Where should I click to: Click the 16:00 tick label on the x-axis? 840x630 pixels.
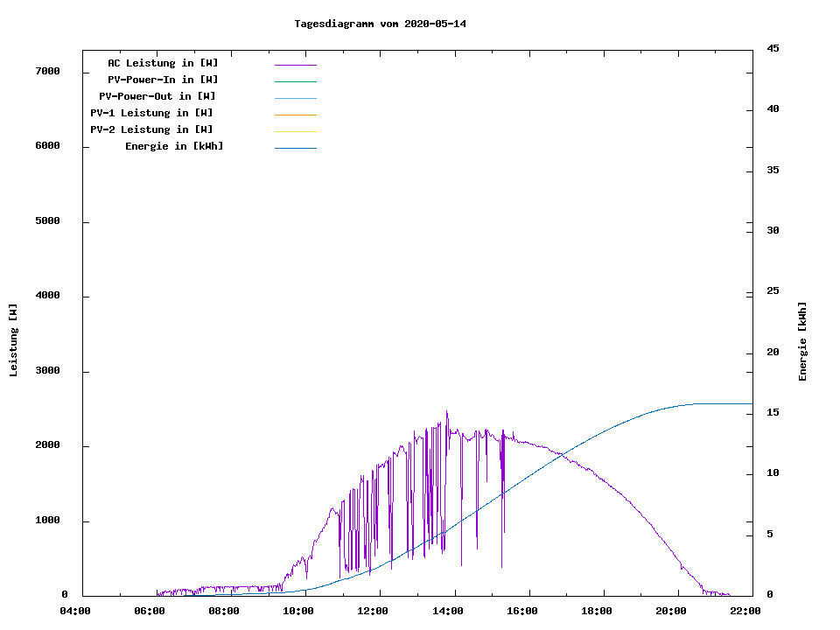pos(522,611)
